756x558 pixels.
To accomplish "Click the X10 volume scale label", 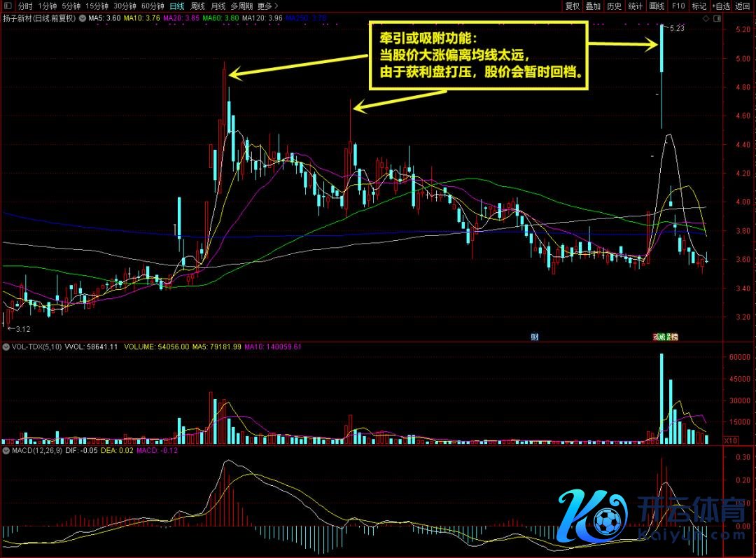I will click(729, 440).
